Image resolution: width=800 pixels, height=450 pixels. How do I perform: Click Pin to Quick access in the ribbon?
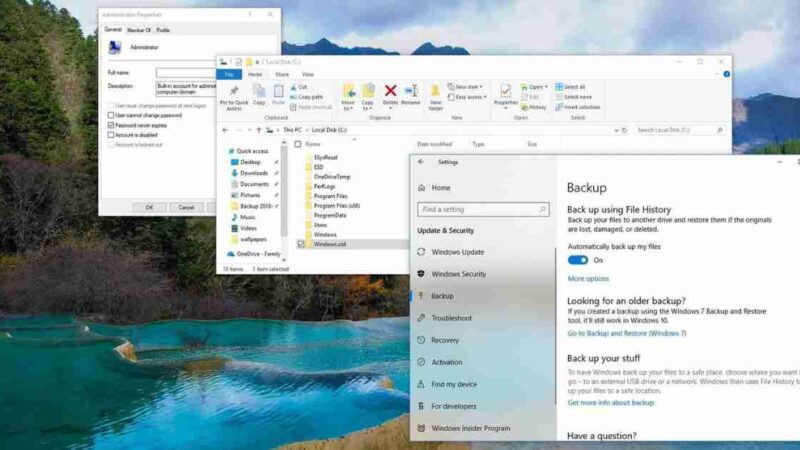click(234, 97)
